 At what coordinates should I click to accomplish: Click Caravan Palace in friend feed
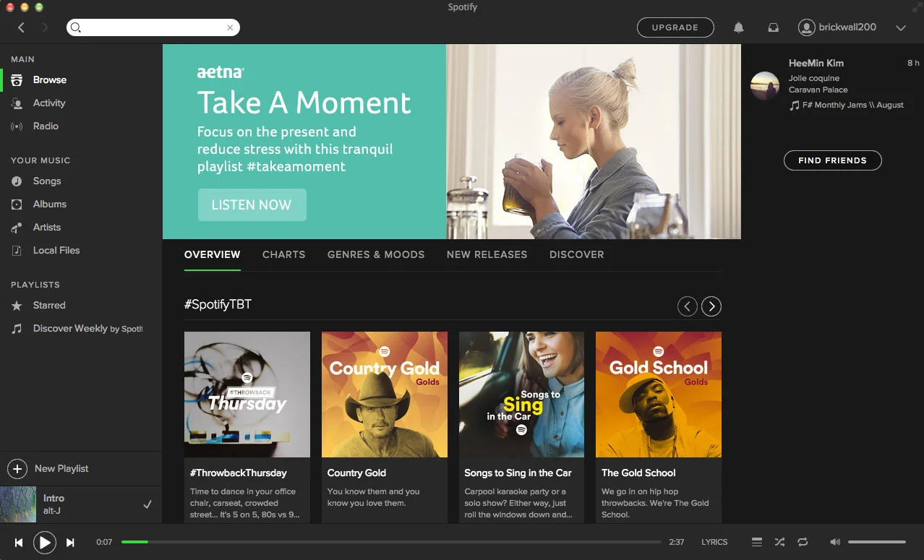(818, 90)
